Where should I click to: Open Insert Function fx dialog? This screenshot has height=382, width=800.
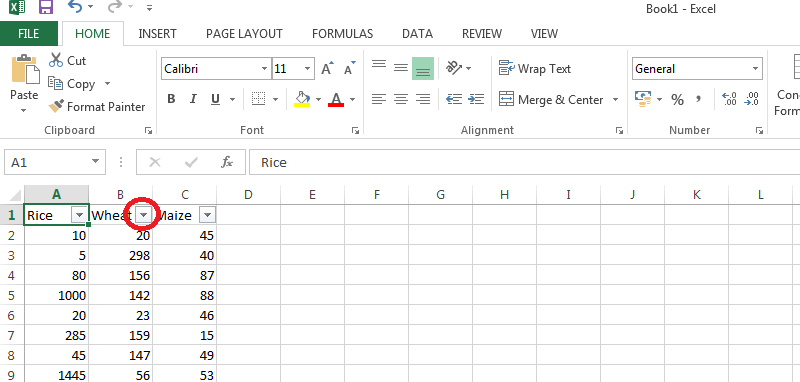[227, 162]
